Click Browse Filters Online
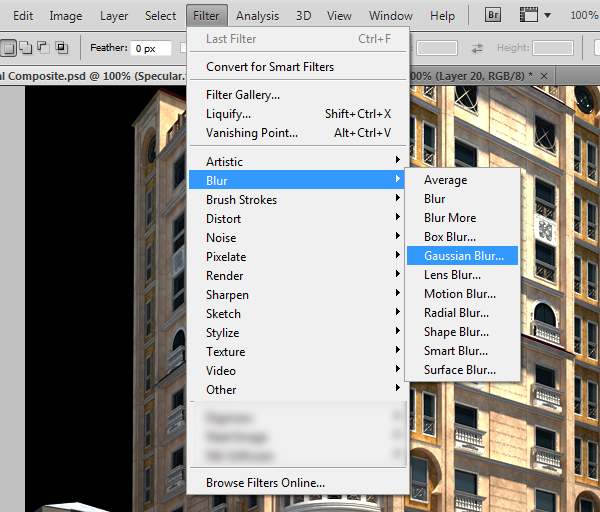The image size is (600, 512). [265, 482]
